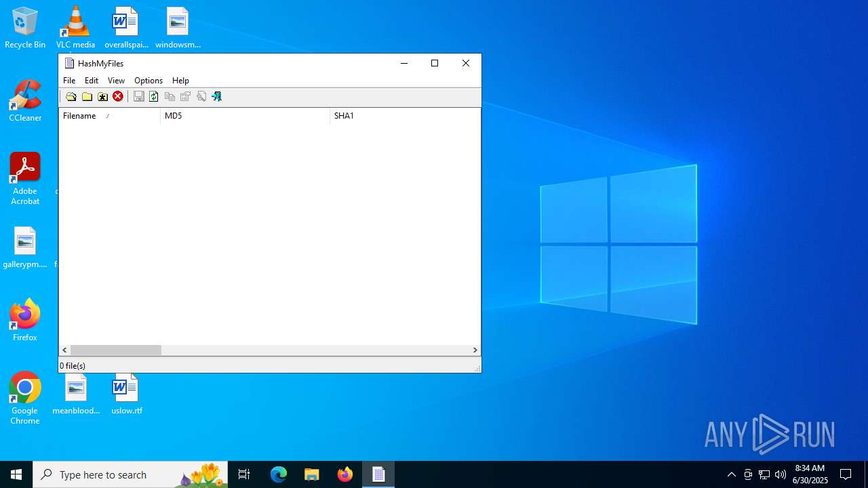
Task: Click the scroll right arrow
Action: coord(475,350)
